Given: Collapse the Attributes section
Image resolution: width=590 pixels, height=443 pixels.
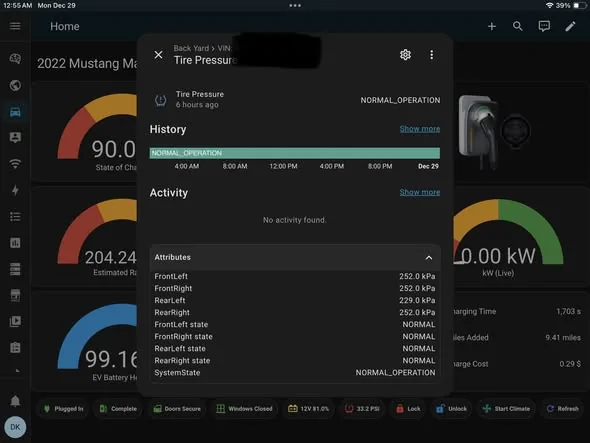Looking at the screenshot, I should pos(429,258).
